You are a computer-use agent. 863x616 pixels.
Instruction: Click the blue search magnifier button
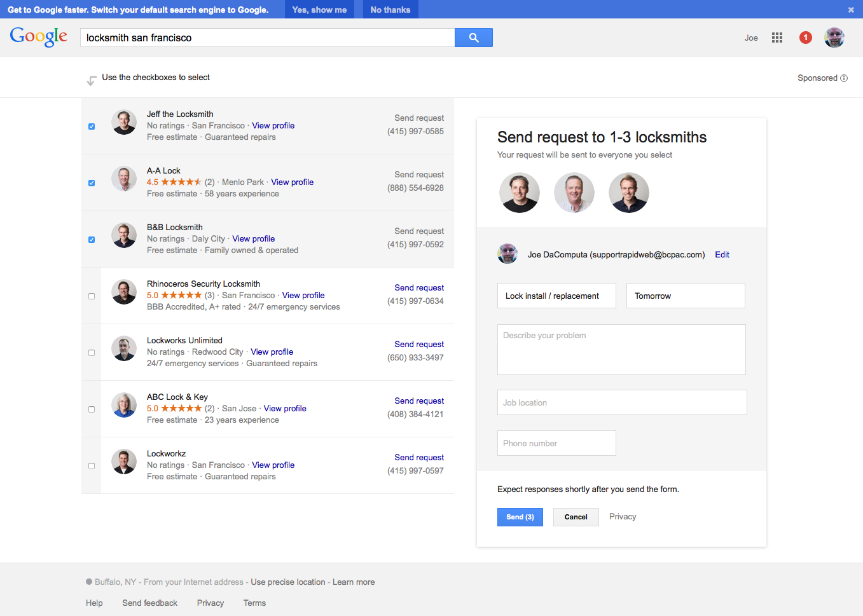(474, 38)
